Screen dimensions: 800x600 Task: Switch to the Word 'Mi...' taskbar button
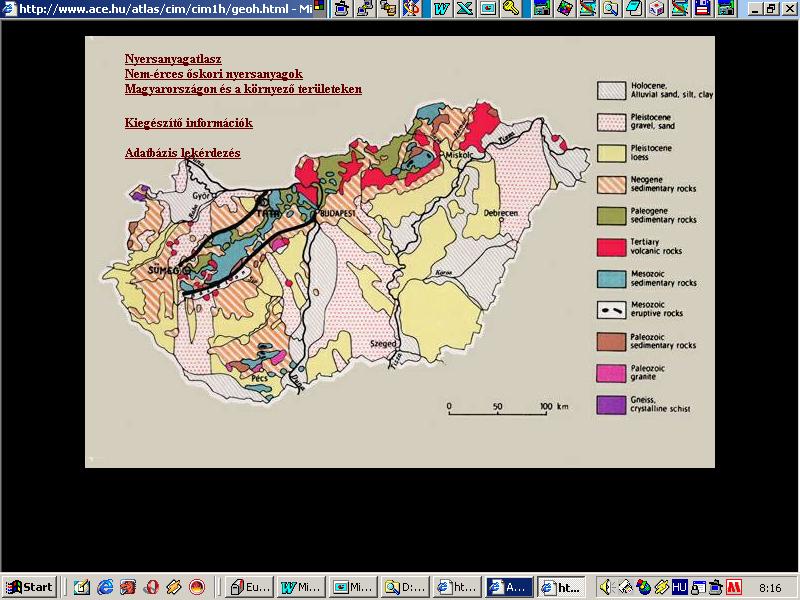(x=301, y=587)
